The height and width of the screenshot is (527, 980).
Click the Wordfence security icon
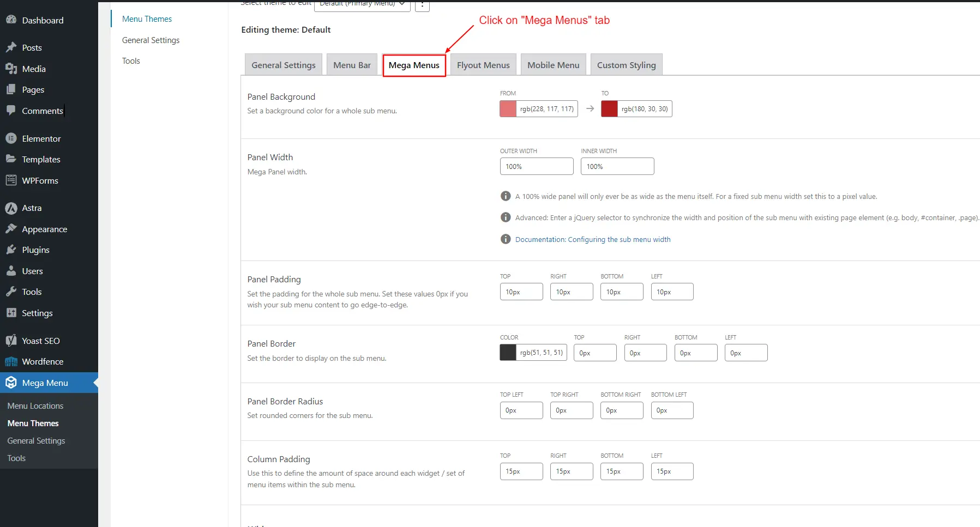click(x=11, y=361)
